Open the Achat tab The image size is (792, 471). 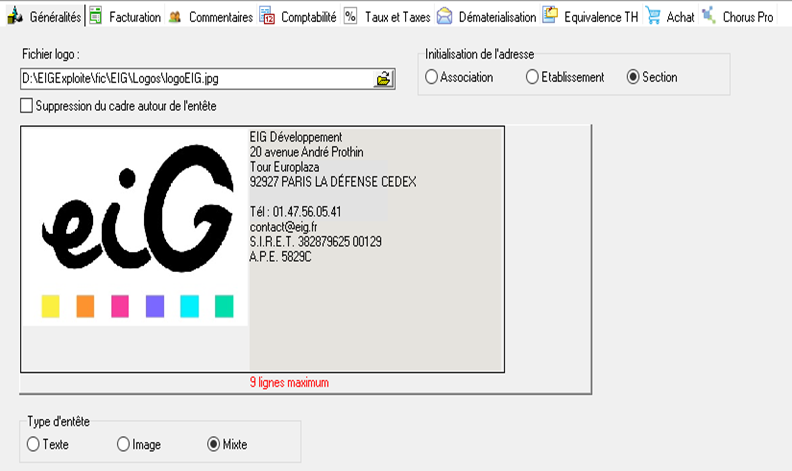(x=670, y=17)
